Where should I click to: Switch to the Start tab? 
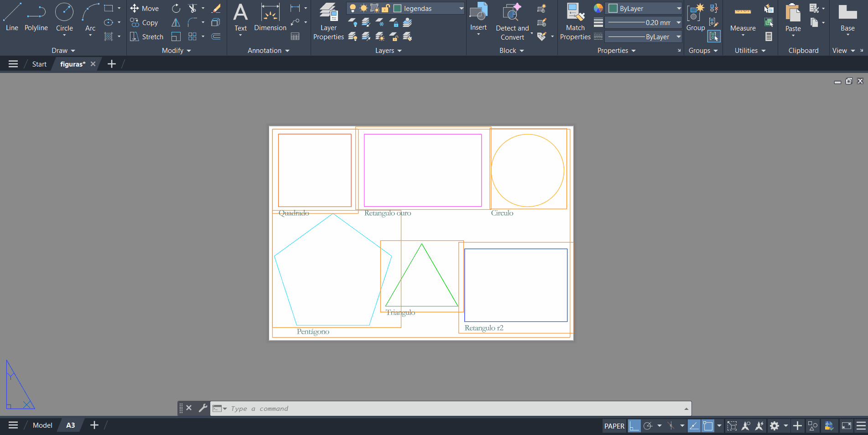[x=39, y=64]
